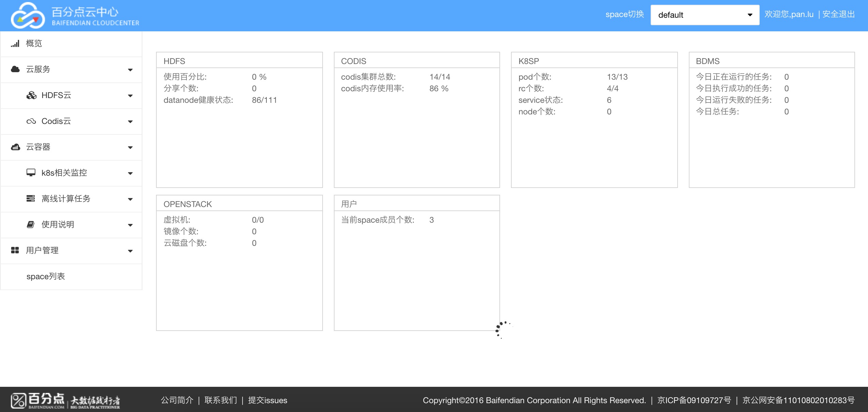The width and height of the screenshot is (868, 412).
Task: Select the 概览 overview menu item
Action: [x=34, y=44]
